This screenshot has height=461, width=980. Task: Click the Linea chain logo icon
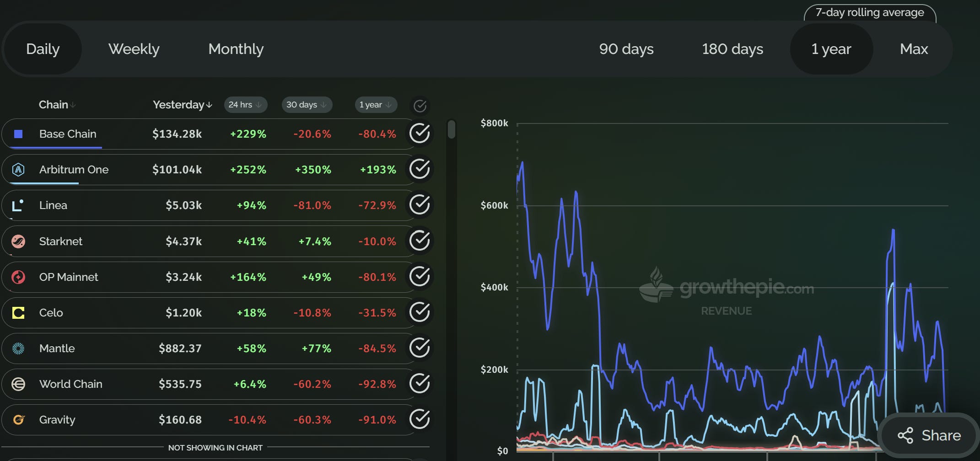point(18,205)
